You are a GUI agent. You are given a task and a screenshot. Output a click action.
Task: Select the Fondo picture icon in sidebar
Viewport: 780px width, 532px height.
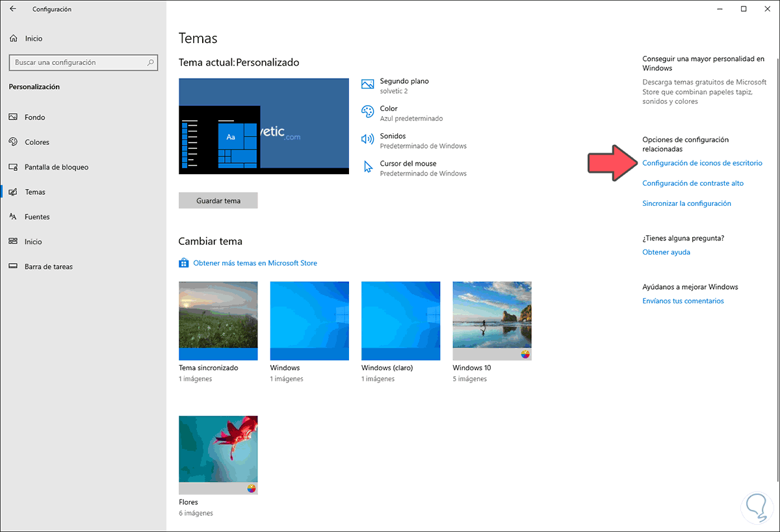pyautogui.click(x=13, y=117)
